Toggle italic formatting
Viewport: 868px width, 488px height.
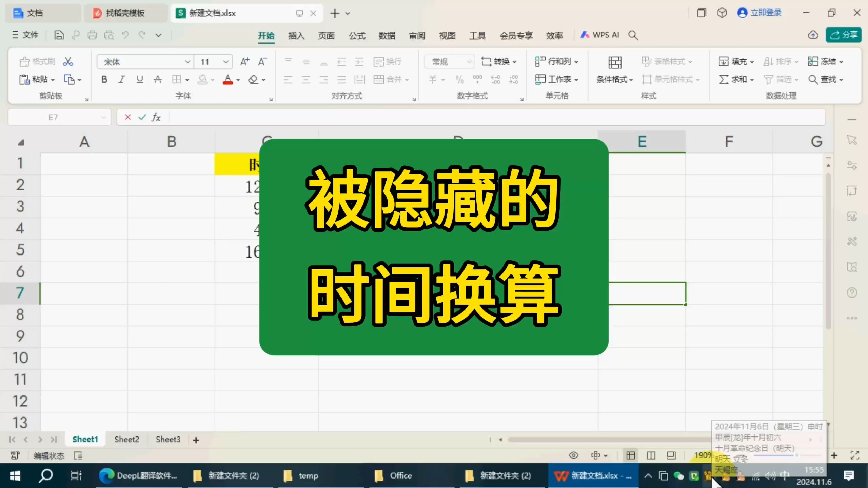pyautogui.click(x=121, y=79)
